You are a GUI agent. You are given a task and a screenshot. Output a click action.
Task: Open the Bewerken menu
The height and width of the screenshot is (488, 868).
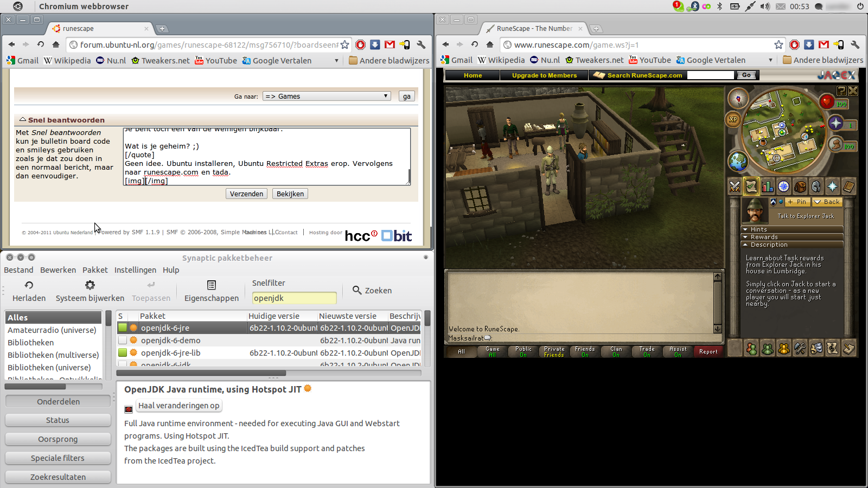[x=58, y=270]
